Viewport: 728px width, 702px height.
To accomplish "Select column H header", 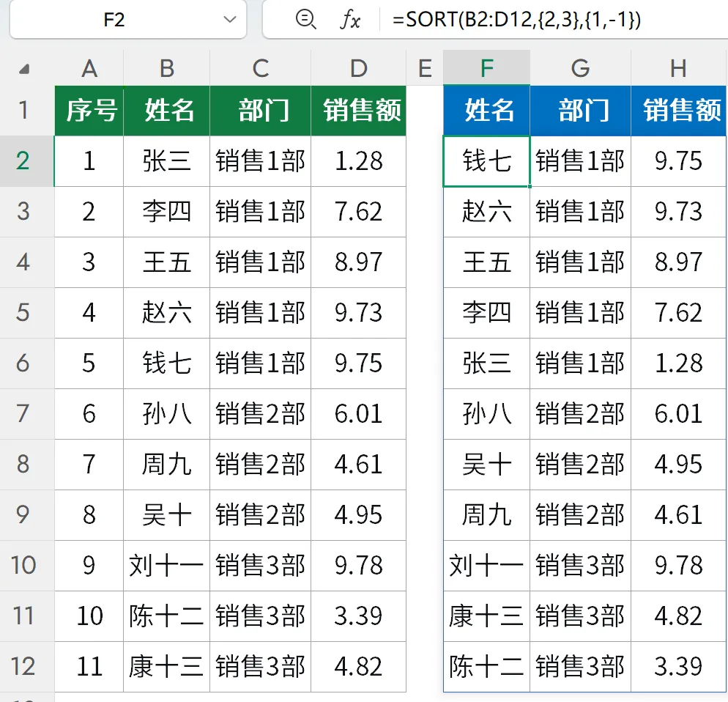I will (x=679, y=68).
